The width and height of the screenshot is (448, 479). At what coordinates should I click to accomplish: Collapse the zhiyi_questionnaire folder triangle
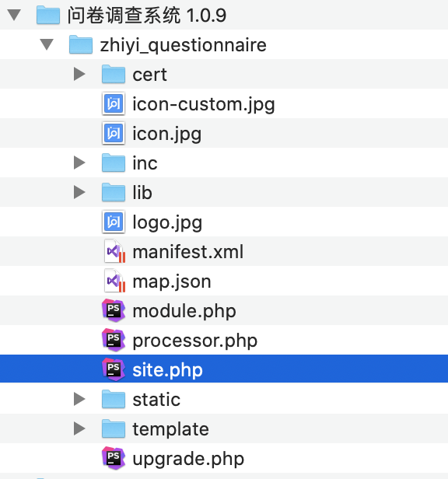[47, 44]
